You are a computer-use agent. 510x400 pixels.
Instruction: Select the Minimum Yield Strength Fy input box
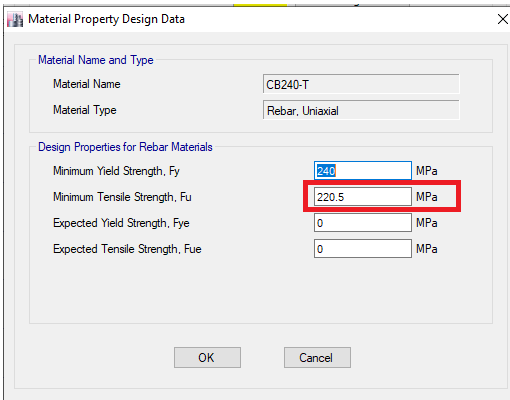[x=363, y=171]
